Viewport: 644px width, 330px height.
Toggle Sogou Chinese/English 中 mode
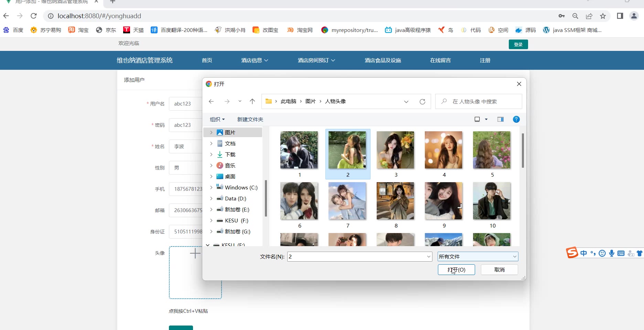(x=584, y=253)
